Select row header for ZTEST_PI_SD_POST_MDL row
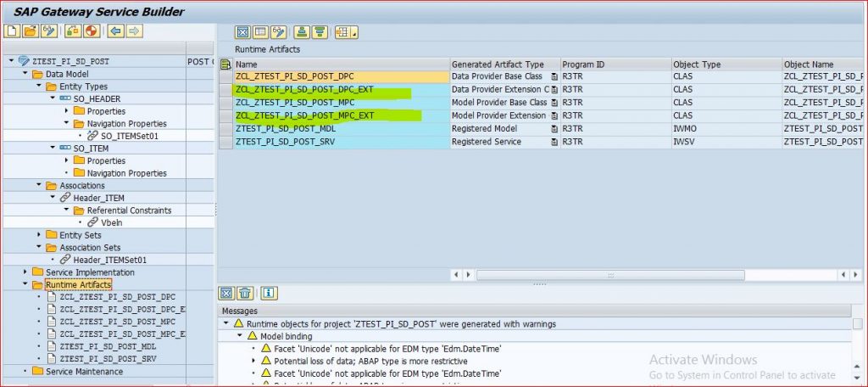This screenshot has width=868, height=387. (x=225, y=129)
